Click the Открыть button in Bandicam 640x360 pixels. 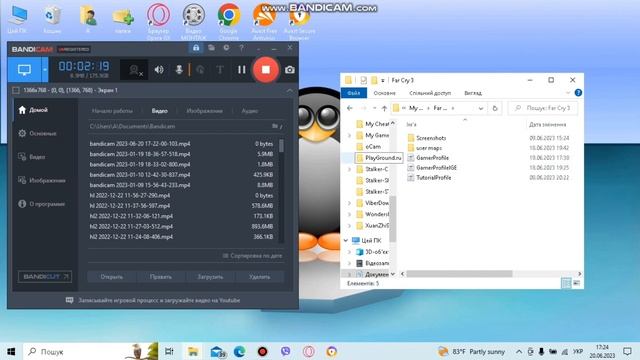(x=111, y=277)
